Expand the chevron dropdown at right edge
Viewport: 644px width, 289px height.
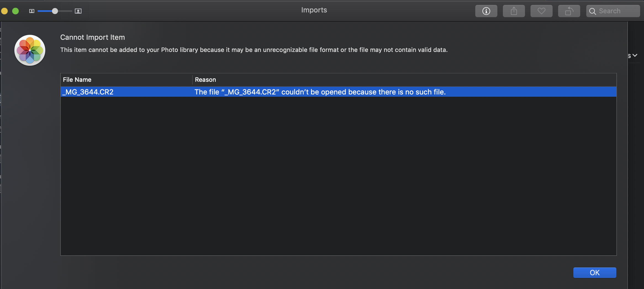pyautogui.click(x=635, y=55)
